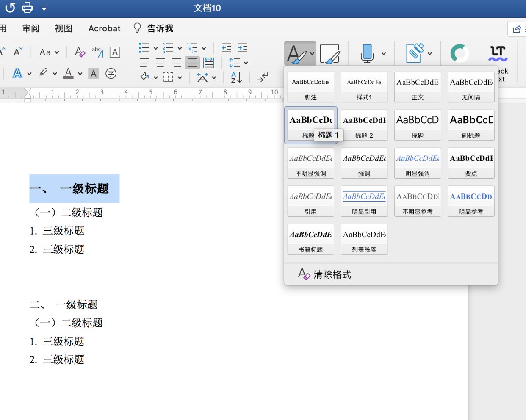
Task: Click the lightbulb tell me icon
Action: (137, 28)
